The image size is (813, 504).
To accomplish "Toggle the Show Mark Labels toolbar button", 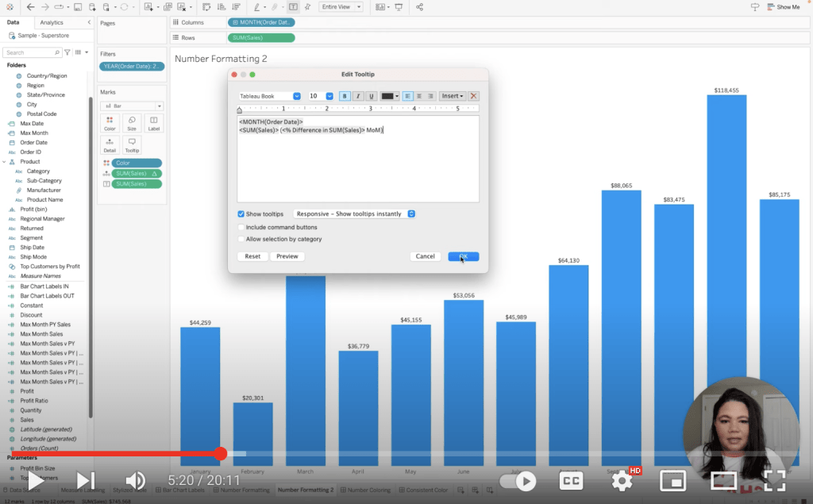I will [x=293, y=7].
